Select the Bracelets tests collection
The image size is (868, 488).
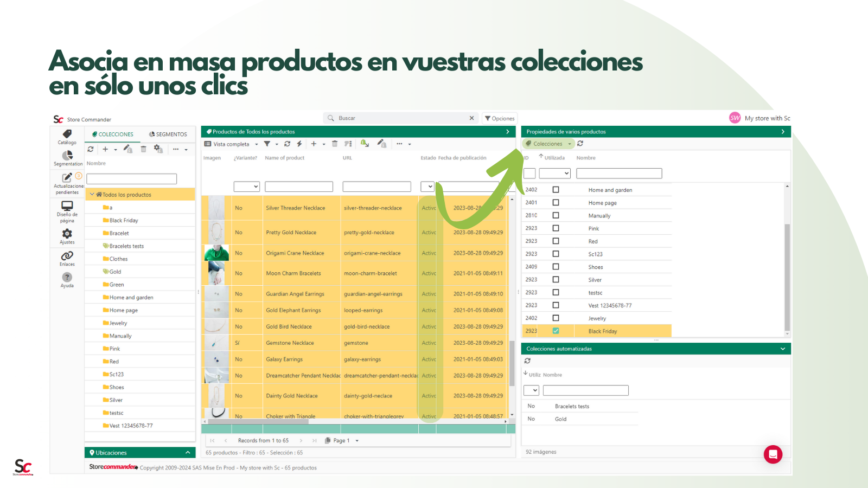point(123,246)
